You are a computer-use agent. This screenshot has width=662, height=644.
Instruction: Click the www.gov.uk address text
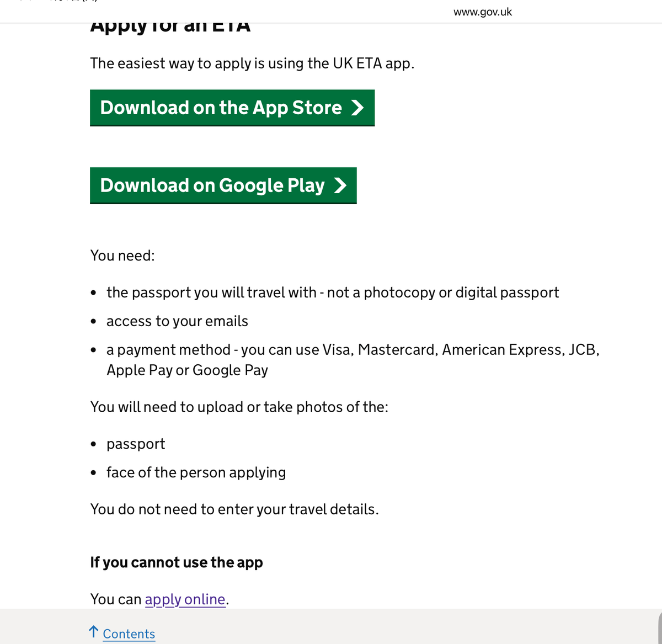pyautogui.click(x=483, y=12)
